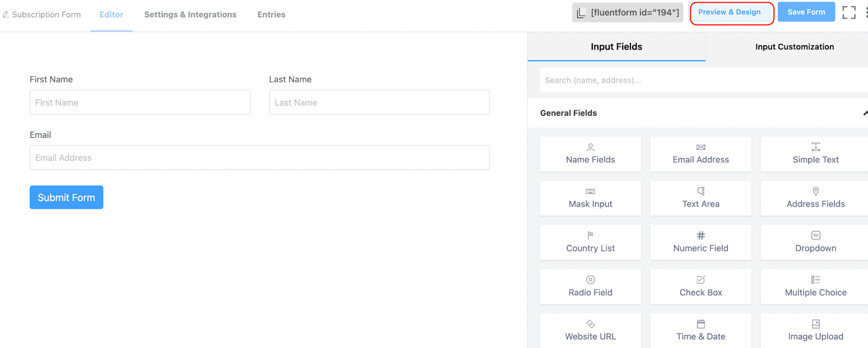Insert a Simple Text field
This screenshot has height=348, width=868.
coord(815,154)
